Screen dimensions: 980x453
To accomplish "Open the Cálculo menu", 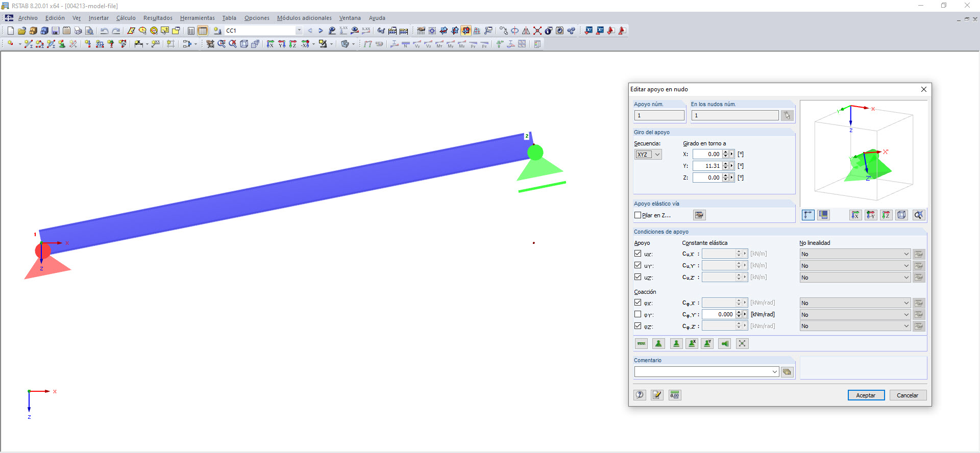I will coord(126,18).
